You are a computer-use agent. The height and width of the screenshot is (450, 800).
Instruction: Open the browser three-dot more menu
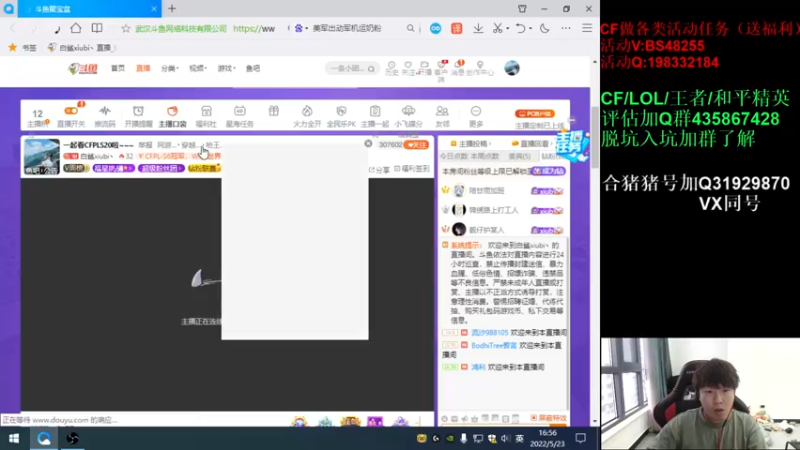(x=566, y=29)
